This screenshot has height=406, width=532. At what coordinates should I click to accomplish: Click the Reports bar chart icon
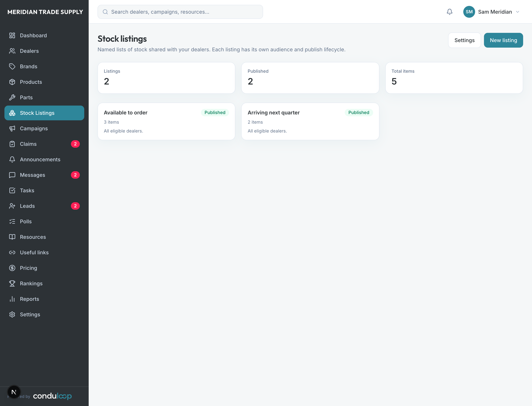tap(12, 299)
